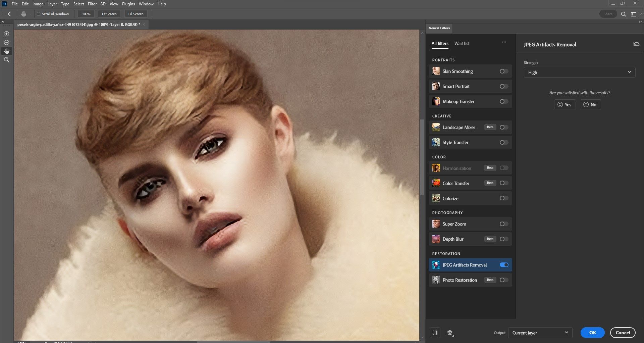The image size is (644, 343).
Task: Select the Zoom tool magnifier icon
Action: click(7, 60)
